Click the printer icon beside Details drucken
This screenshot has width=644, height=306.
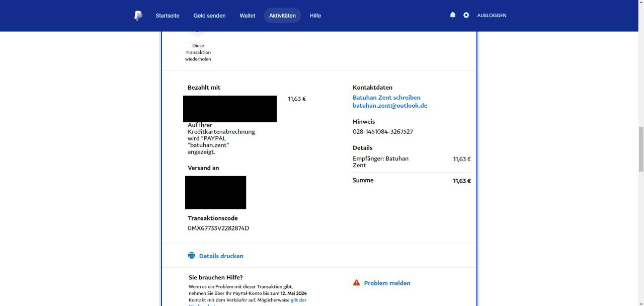click(x=192, y=256)
